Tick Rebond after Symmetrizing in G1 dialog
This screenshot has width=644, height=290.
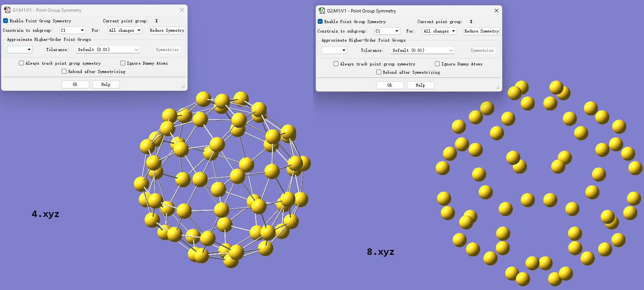[x=64, y=71]
